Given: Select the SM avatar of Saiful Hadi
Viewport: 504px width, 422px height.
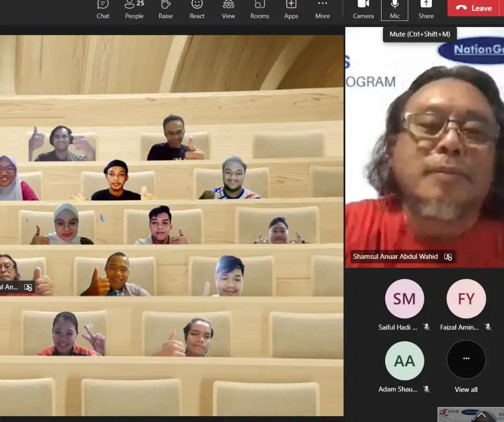Looking at the screenshot, I should (404, 299).
